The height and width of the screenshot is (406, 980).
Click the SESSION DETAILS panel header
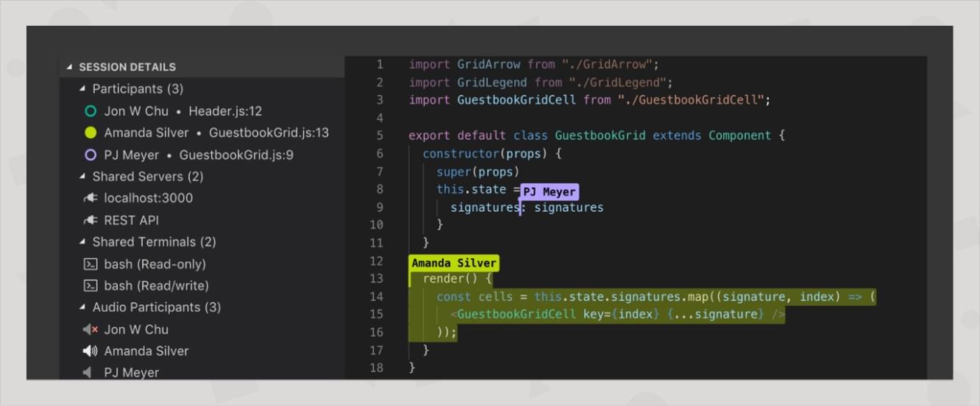[x=202, y=67]
